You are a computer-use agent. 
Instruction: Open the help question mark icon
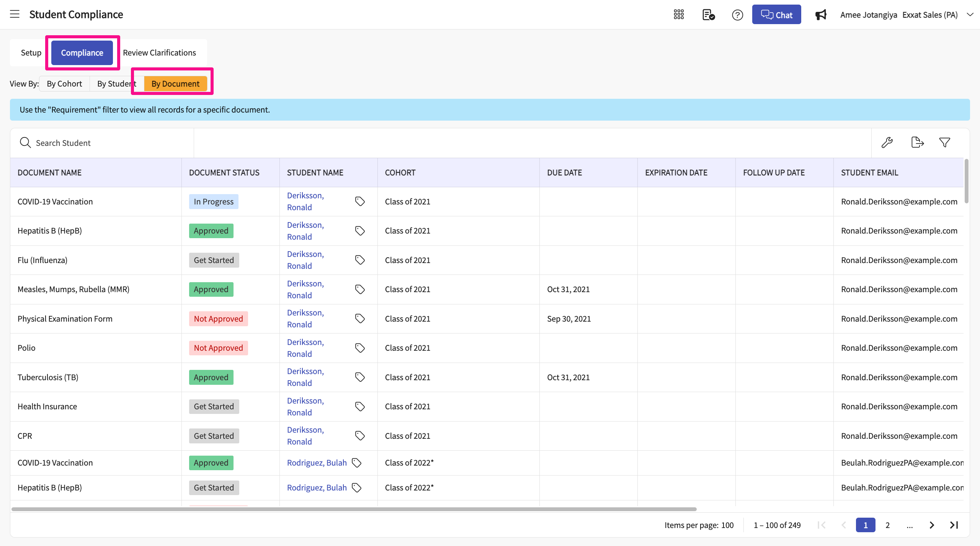pos(737,15)
